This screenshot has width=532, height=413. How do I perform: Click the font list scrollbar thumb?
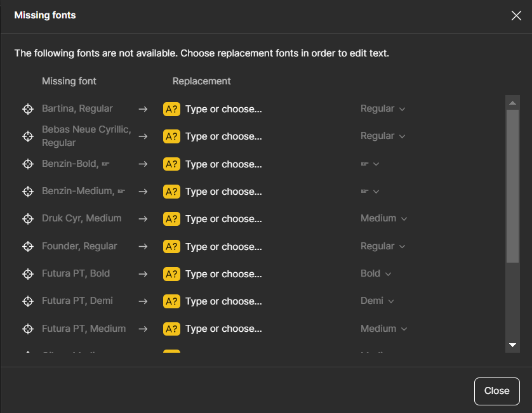[x=512, y=186]
